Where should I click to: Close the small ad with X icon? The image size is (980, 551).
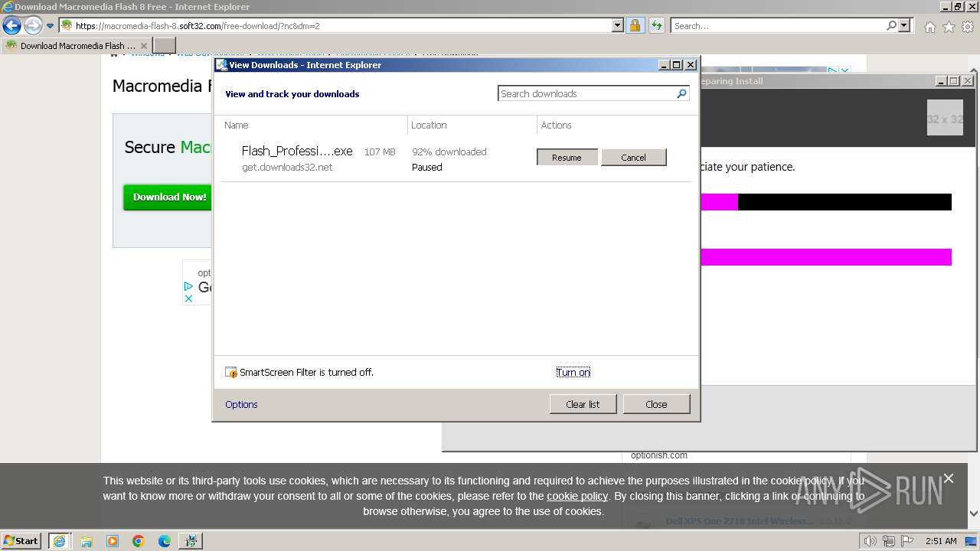[188, 298]
